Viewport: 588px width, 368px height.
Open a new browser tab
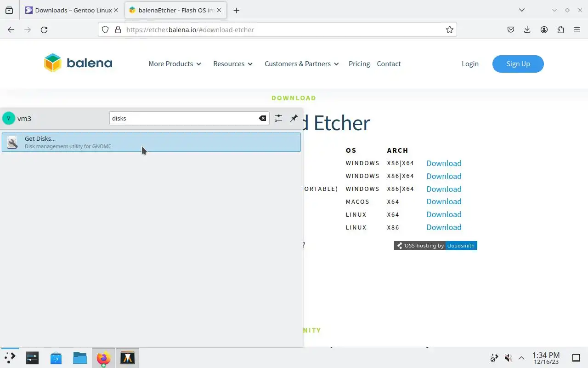[236, 10]
